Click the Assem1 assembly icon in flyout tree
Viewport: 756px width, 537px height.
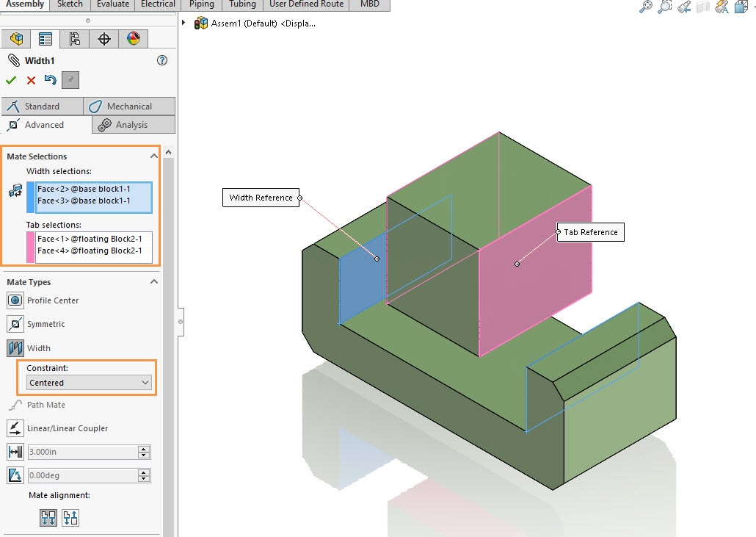pyautogui.click(x=200, y=24)
